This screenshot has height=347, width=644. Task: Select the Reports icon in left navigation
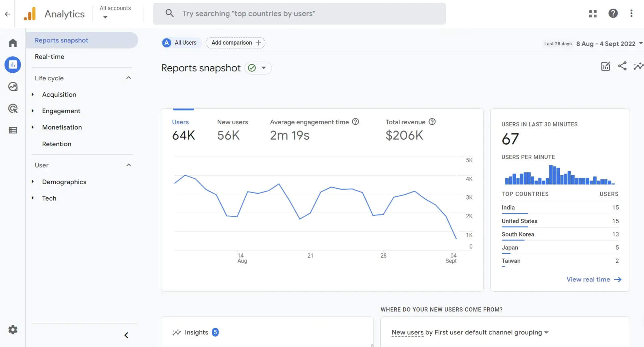pos(12,64)
